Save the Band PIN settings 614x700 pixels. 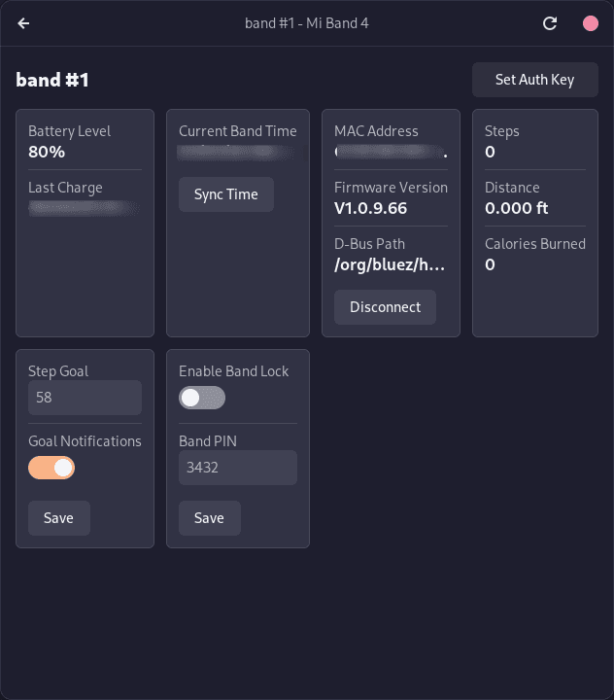(x=209, y=518)
